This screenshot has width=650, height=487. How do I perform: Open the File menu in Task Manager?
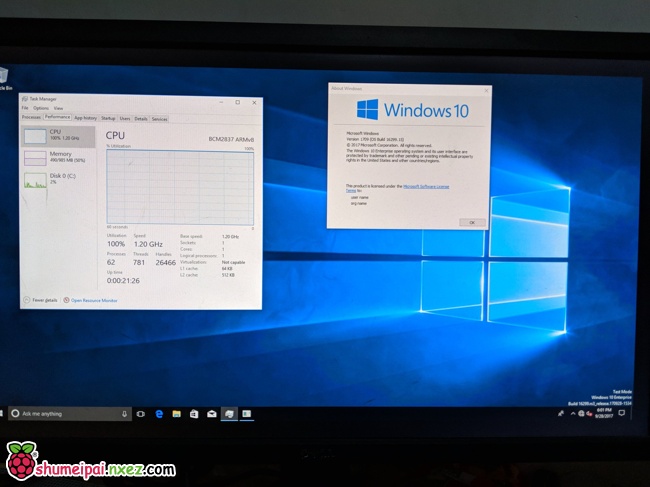point(25,108)
